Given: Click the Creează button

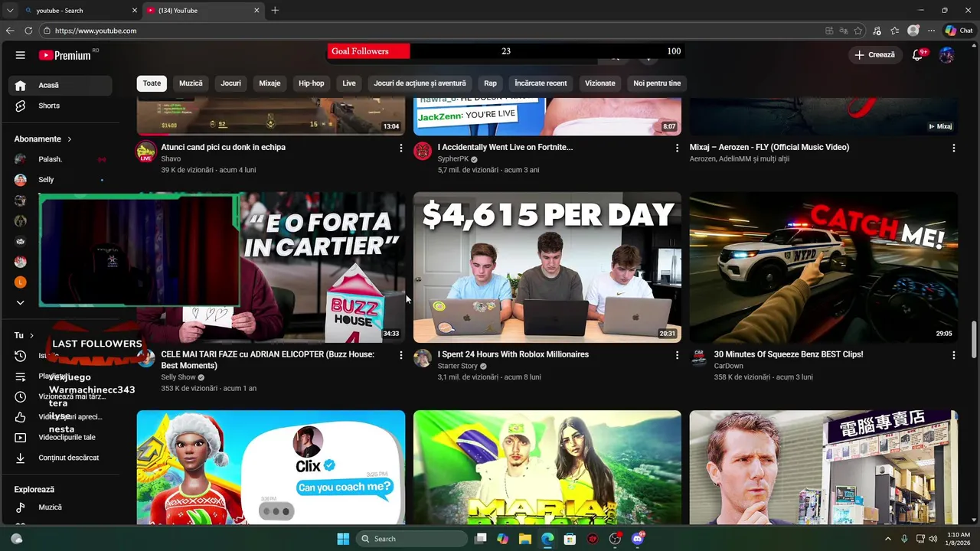Looking at the screenshot, I should [x=874, y=55].
